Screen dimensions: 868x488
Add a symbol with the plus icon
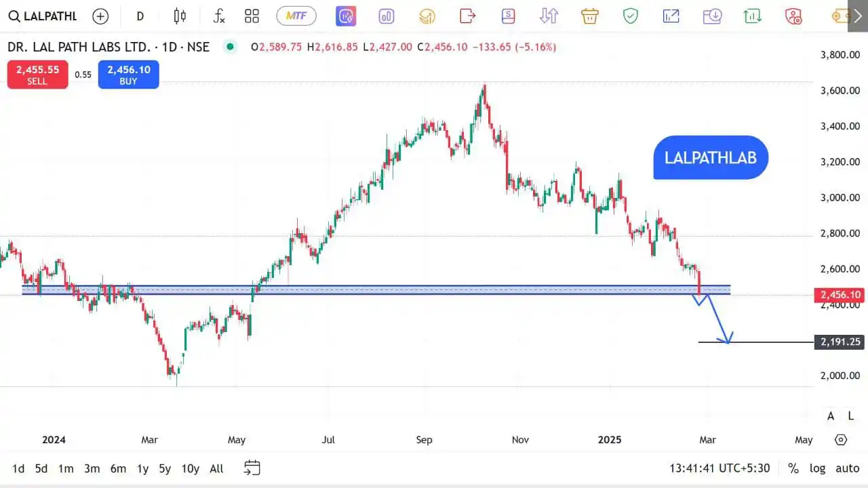(100, 16)
